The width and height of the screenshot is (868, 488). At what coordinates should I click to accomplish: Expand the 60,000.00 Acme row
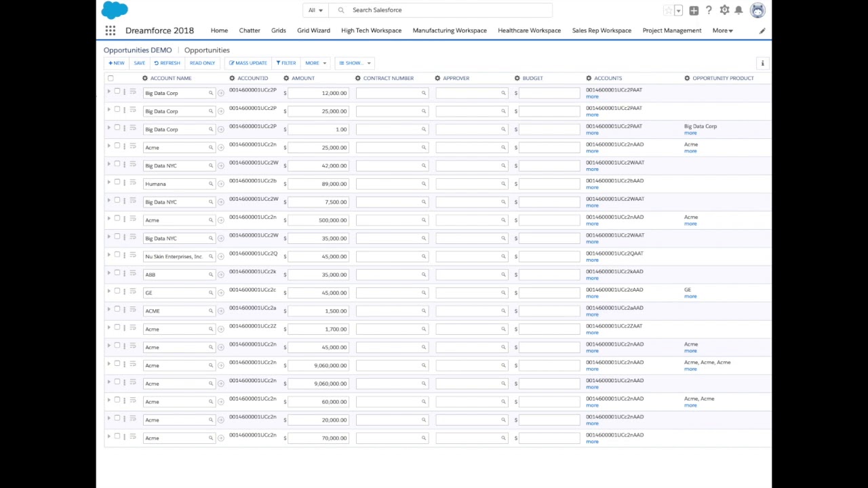(108, 400)
